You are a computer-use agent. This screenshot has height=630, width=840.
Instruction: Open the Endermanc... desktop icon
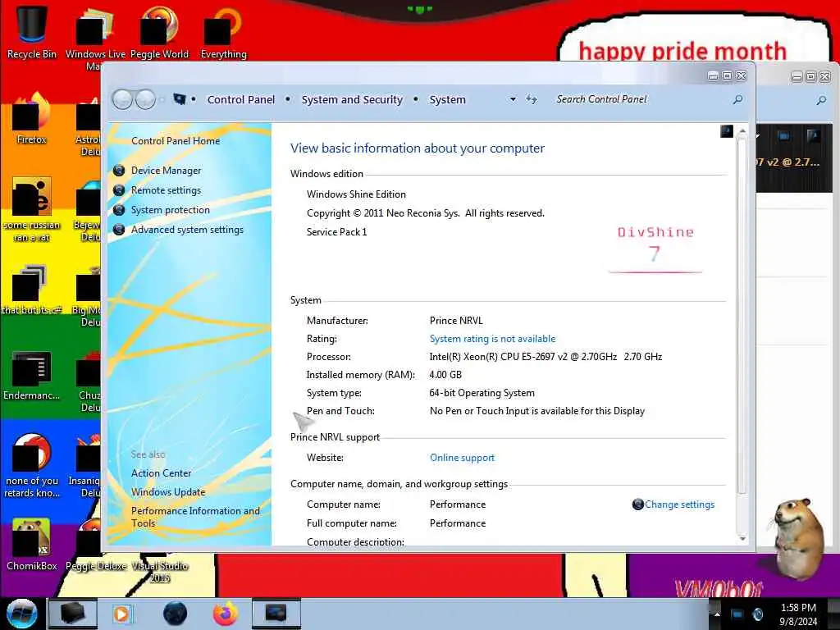point(32,375)
